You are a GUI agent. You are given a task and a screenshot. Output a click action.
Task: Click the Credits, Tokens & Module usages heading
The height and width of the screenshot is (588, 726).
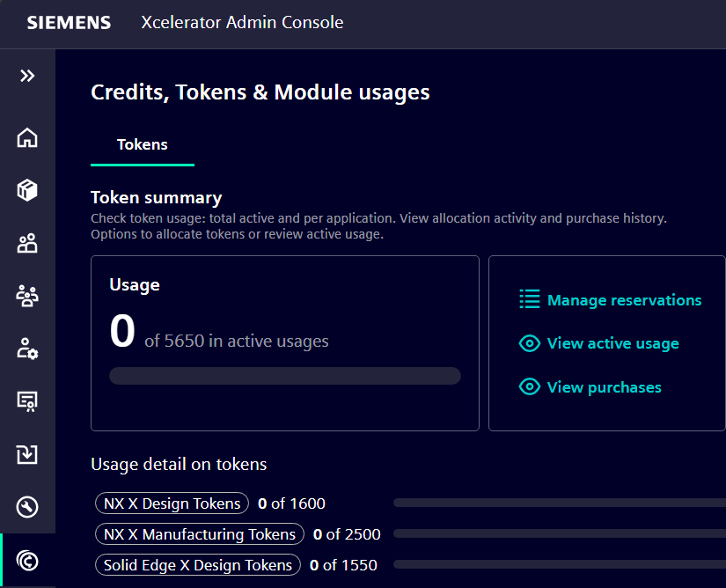click(x=260, y=92)
